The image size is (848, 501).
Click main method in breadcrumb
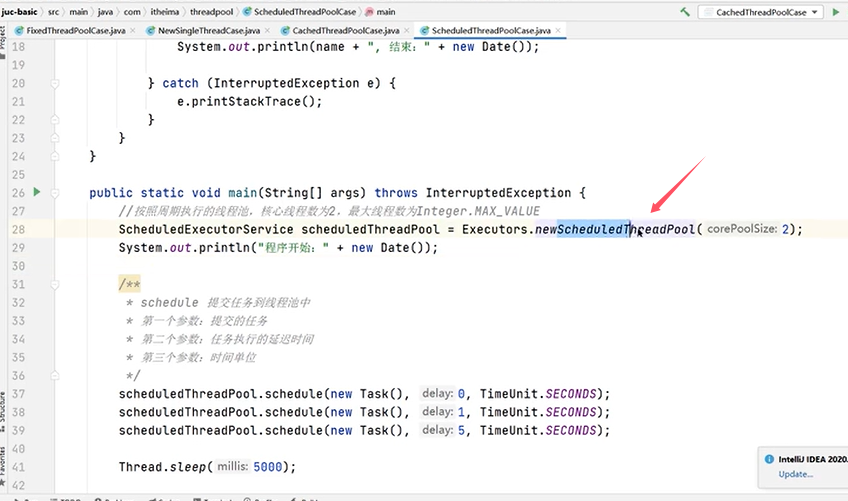[381, 11]
